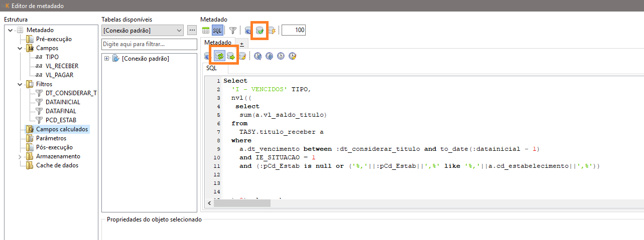Click the database broom clear icon
Image resolution: width=644 pixels, height=240 pixels.
pyautogui.click(x=242, y=56)
